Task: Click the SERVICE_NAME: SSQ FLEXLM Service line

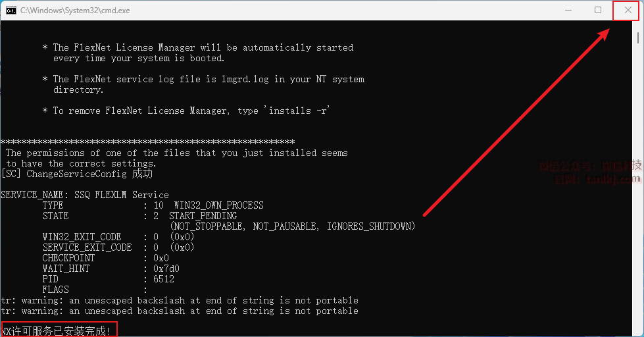Action: 85,195
